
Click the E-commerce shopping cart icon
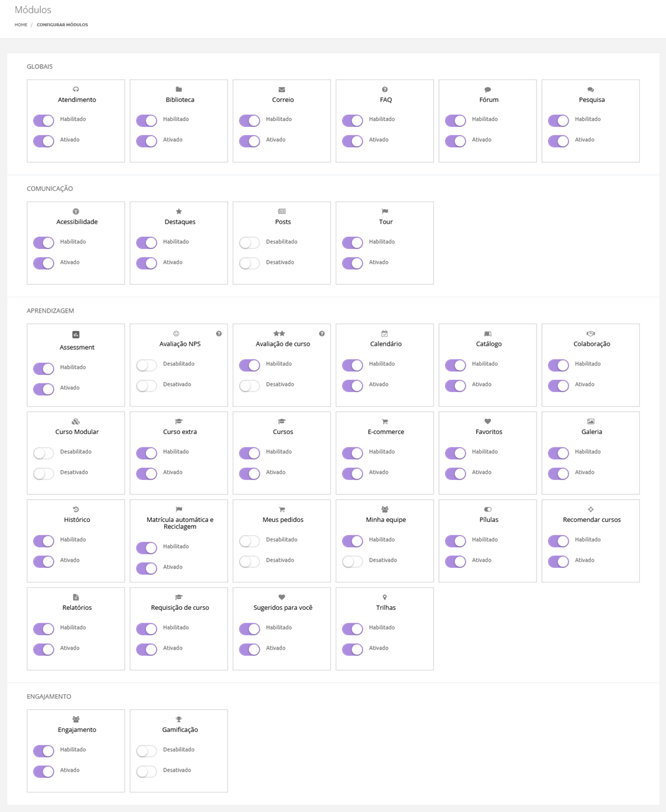point(385,422)
